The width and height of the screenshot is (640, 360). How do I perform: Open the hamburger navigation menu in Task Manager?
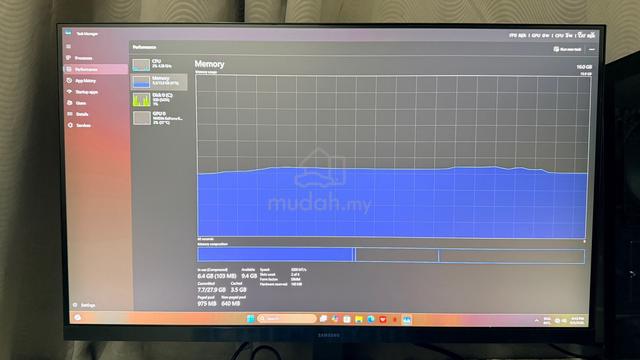pos(69,47)
